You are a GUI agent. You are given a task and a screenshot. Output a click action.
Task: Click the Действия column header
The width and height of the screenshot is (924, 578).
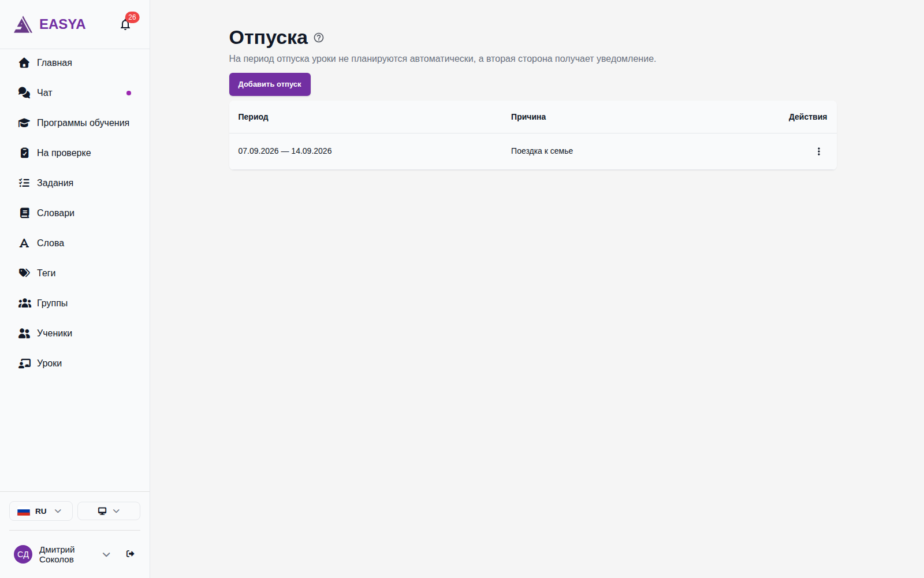pyautogui.click(x=808, y=117)
